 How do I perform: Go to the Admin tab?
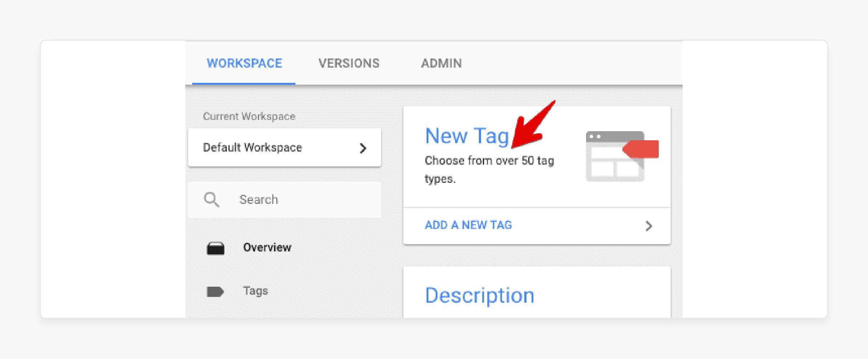pyautogui.click(x=441, y=63)
